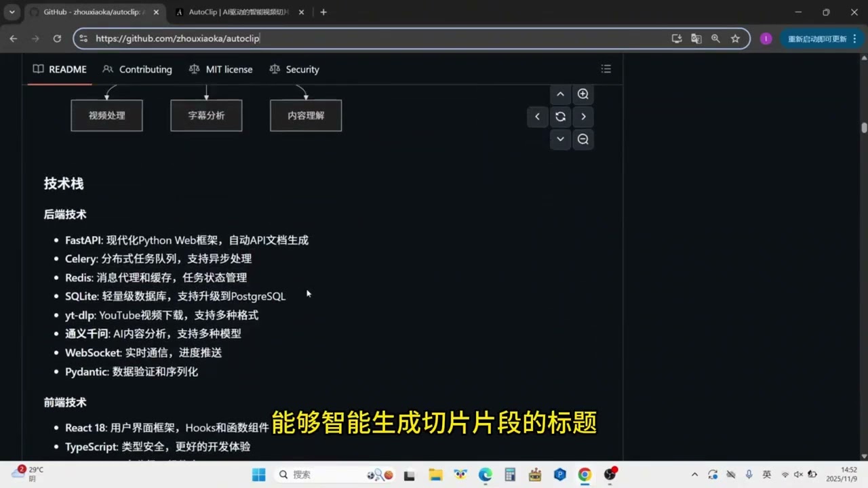Open the weather widget showing 29°C
This screenshot has height=488, width=868.
tap(27, 474)
